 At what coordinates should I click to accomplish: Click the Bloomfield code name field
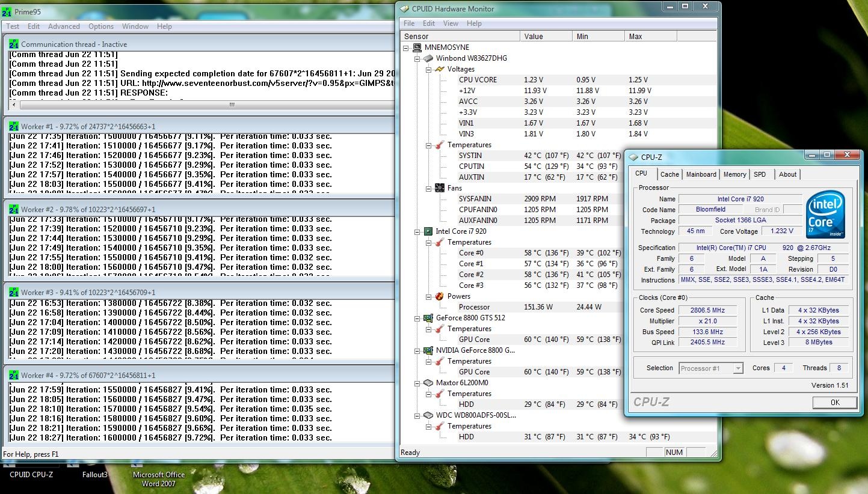[711, 210]
